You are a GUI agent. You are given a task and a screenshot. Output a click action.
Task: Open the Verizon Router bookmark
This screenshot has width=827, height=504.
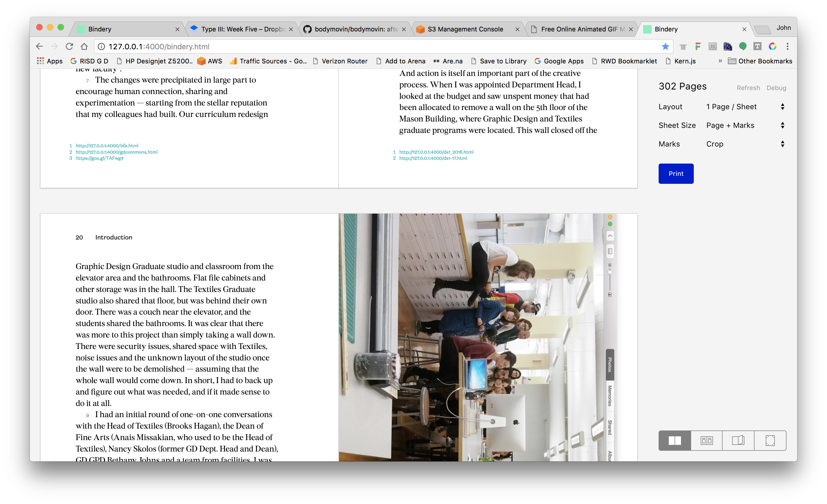[x=340, y=61]
